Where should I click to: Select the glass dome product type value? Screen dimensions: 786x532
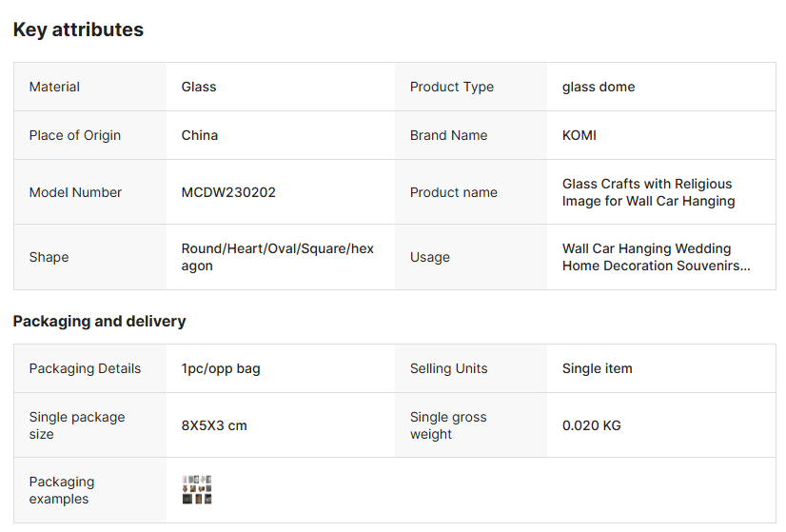click(x=599, y=87)
